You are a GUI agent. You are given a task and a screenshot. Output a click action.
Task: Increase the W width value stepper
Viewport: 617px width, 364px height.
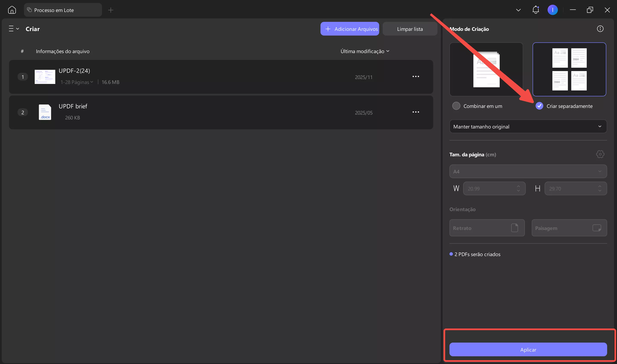point(518,186)
